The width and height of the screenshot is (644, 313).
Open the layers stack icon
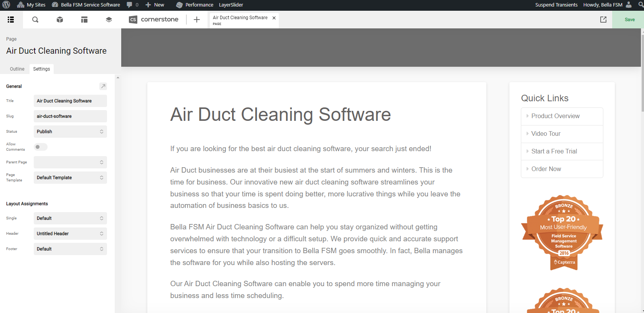pos(109,20)
